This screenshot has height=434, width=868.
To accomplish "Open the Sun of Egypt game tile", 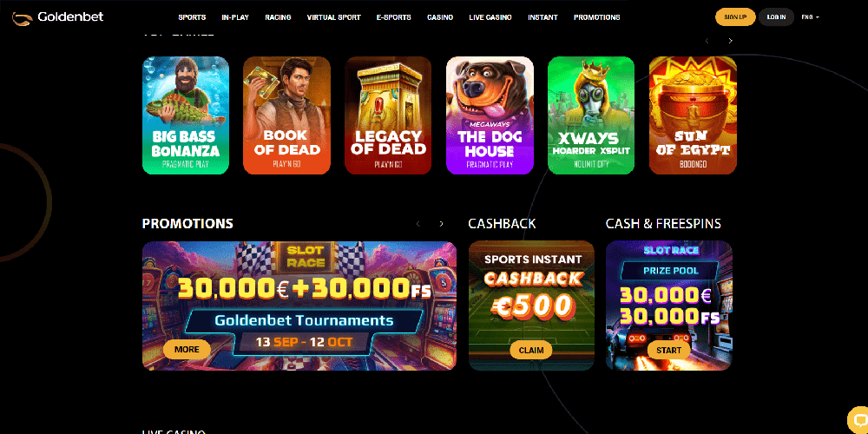I will point(693,115).
